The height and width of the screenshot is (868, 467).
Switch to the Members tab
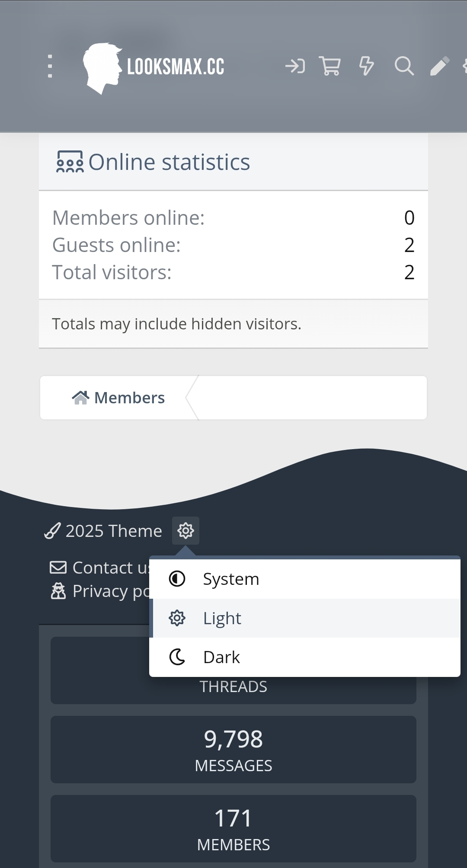tap(129, 397)
